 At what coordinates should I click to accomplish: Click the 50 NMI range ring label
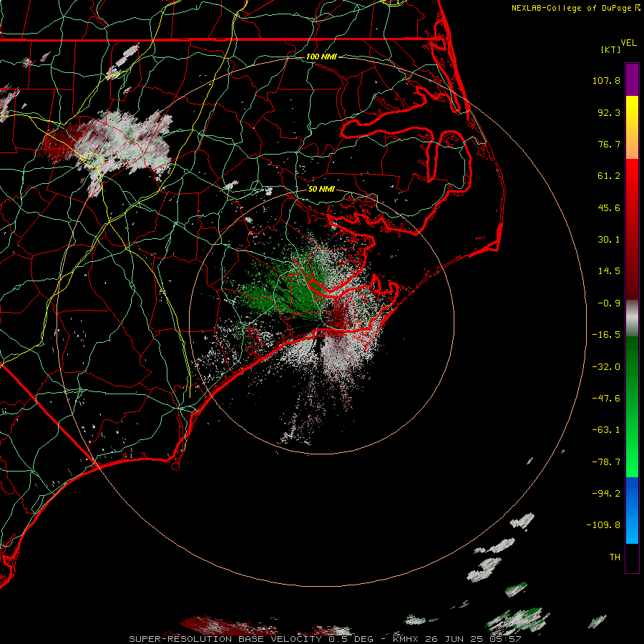pyautogui.click(x=321, y=190)
